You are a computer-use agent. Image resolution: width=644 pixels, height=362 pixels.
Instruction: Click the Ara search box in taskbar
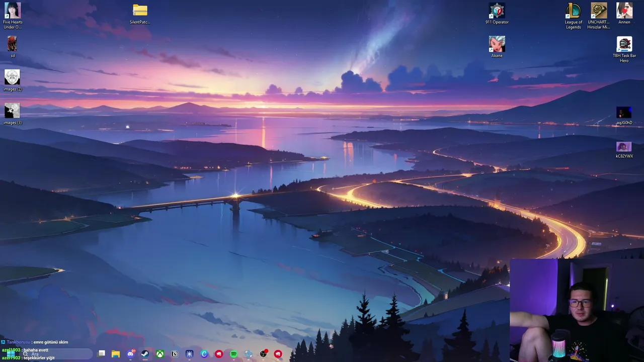point(57,354)
